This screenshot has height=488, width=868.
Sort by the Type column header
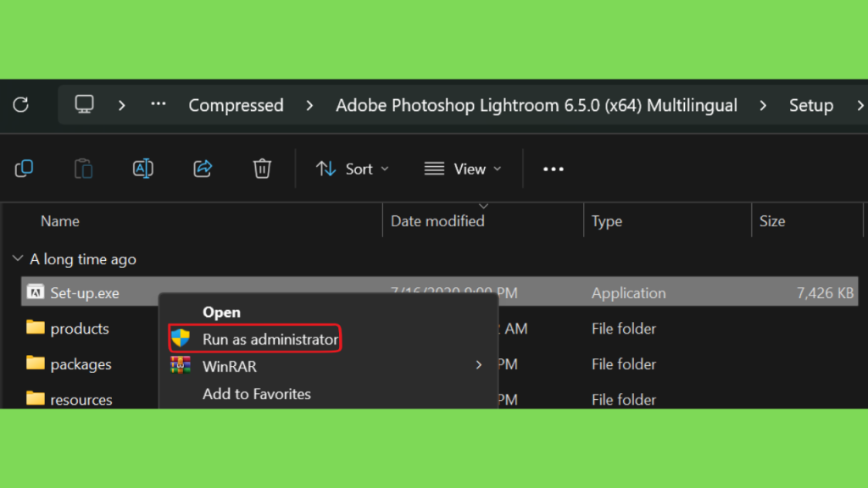[607, 221]
